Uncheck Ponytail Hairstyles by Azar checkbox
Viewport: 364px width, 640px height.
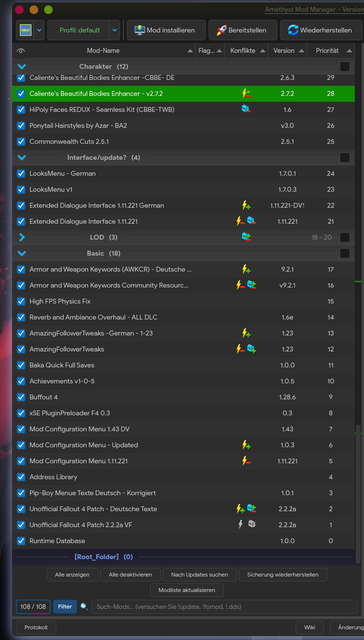click(x=21, y=126)
